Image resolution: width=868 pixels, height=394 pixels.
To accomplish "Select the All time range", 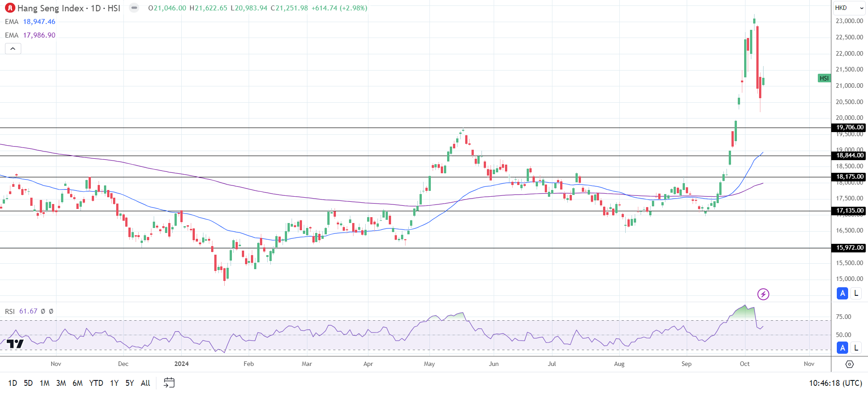I will tap(146, 383).
